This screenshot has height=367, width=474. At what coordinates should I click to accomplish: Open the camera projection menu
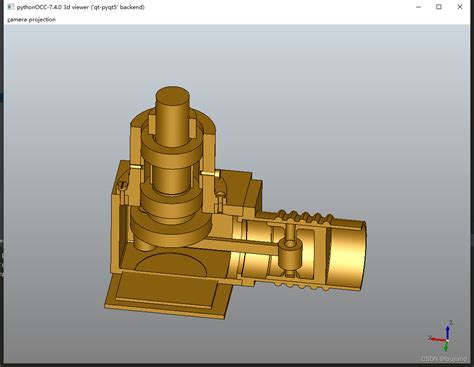pos(31,20)
